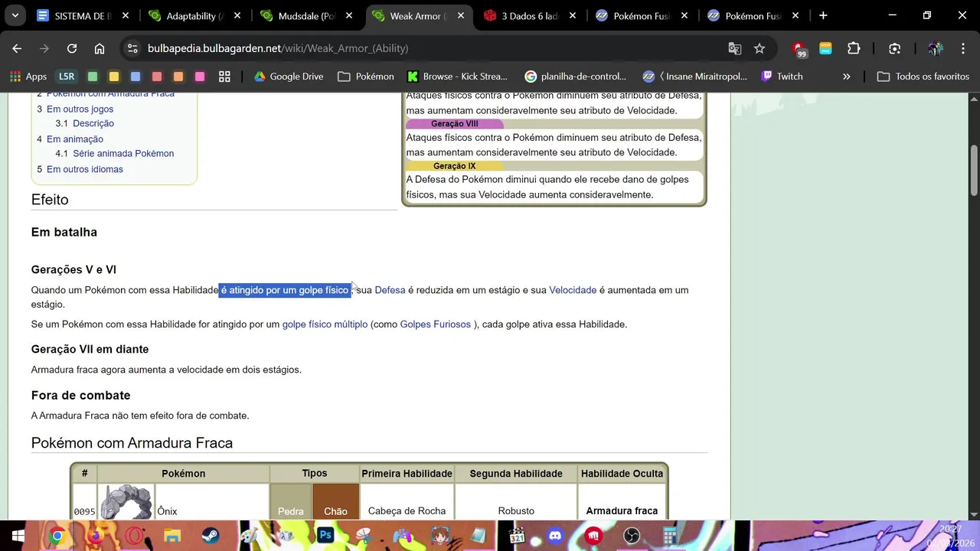Open the Chrome three-dot menu
980x551 pixels.
pos(963,48)
